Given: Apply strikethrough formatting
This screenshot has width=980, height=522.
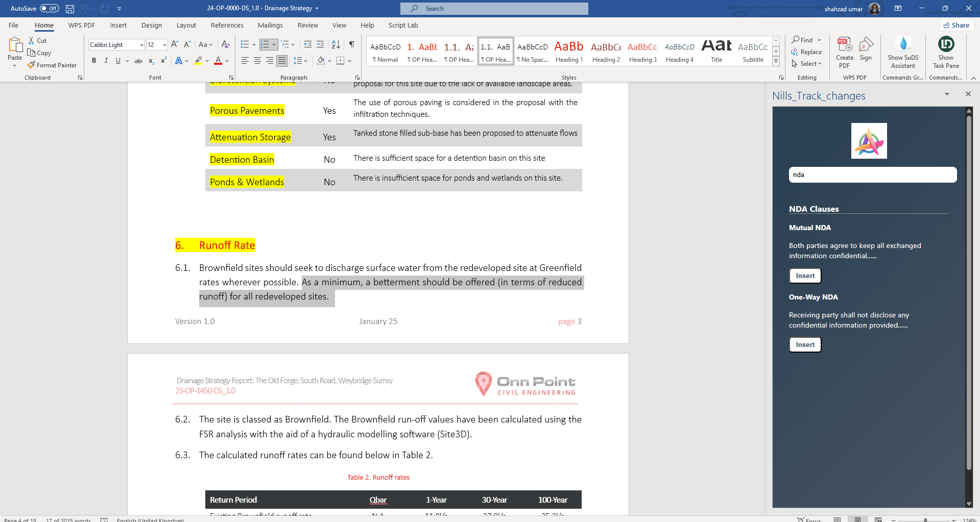Looking at the screenshot, I should point(138,61).
